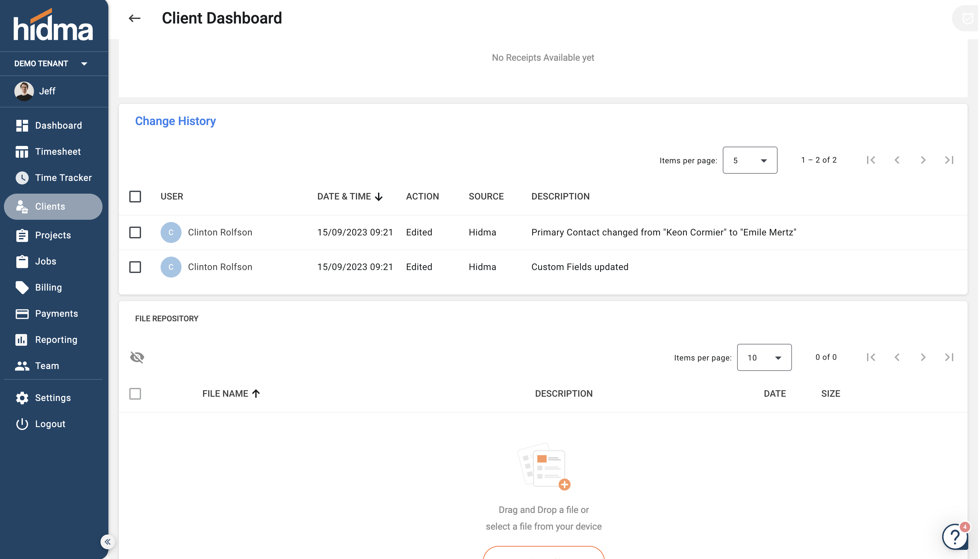Go to first page of File Repository

point(871,358)
